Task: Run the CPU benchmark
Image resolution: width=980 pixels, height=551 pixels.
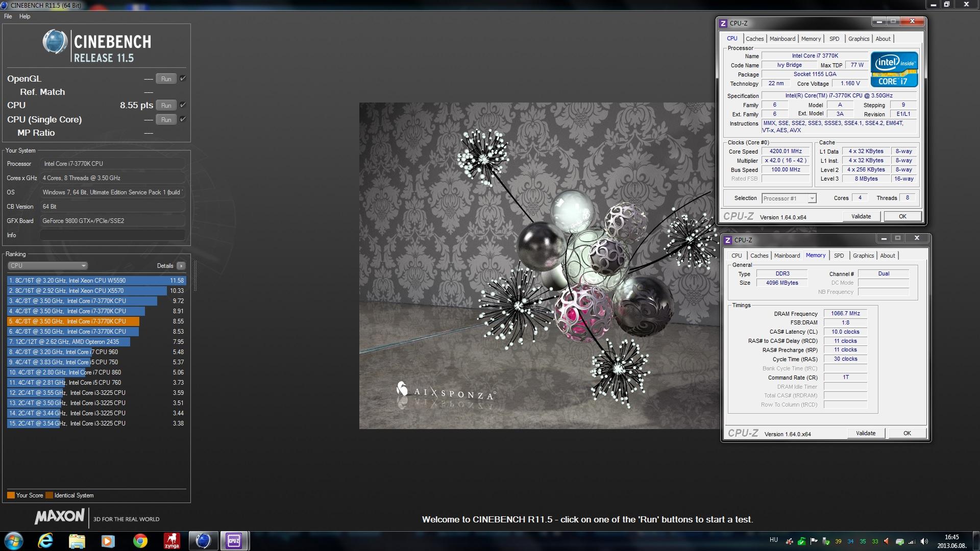Action: click(166, 106)
